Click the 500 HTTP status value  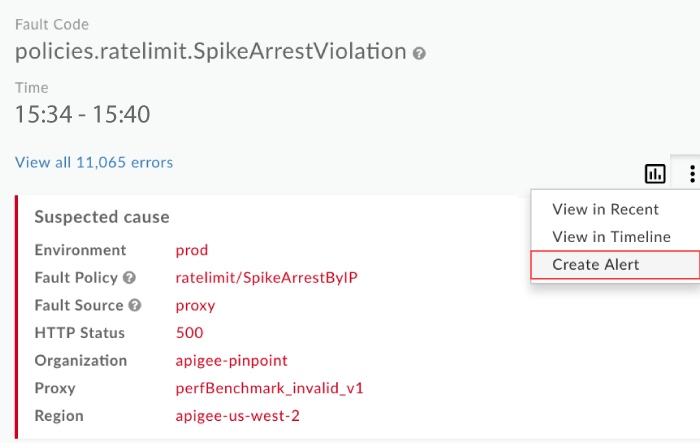click(x=189, y=333)
